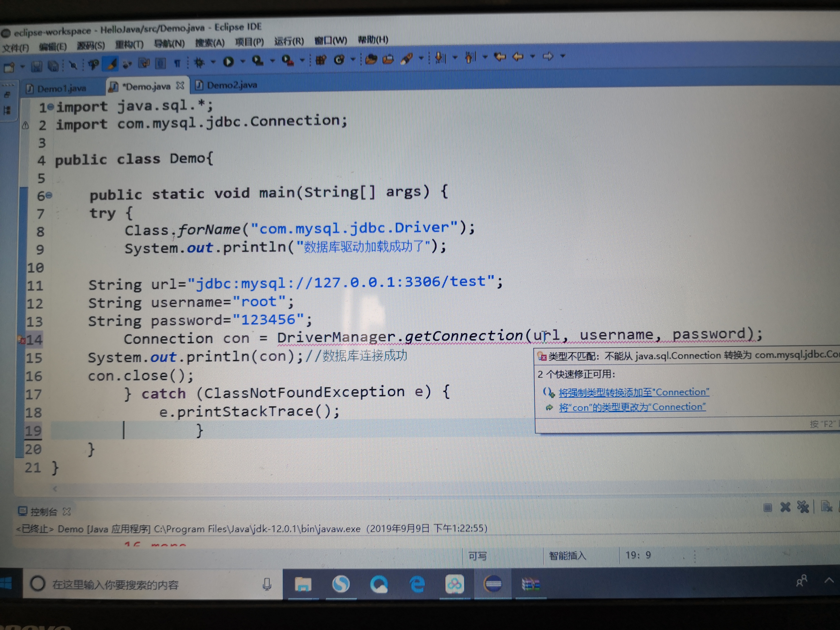Open the 源码(S) menu

91,46
